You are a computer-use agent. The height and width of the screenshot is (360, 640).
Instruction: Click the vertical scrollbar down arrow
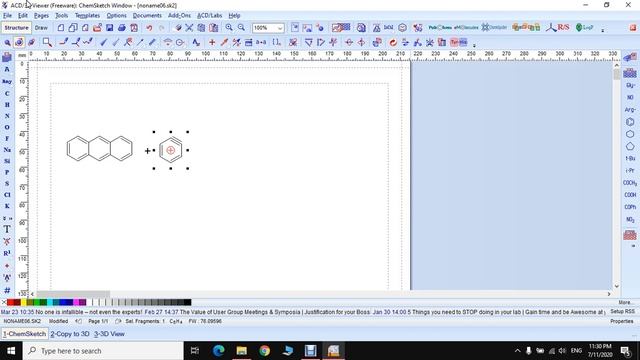[x=617, y=286]
